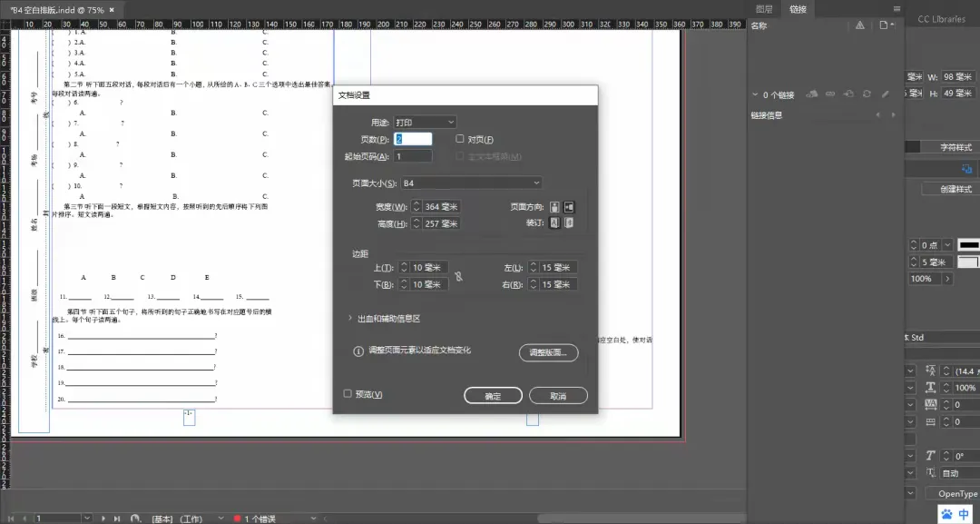Toggle the margin link chain icon
The image size is (980, 524).
click(x=459, y=276)
